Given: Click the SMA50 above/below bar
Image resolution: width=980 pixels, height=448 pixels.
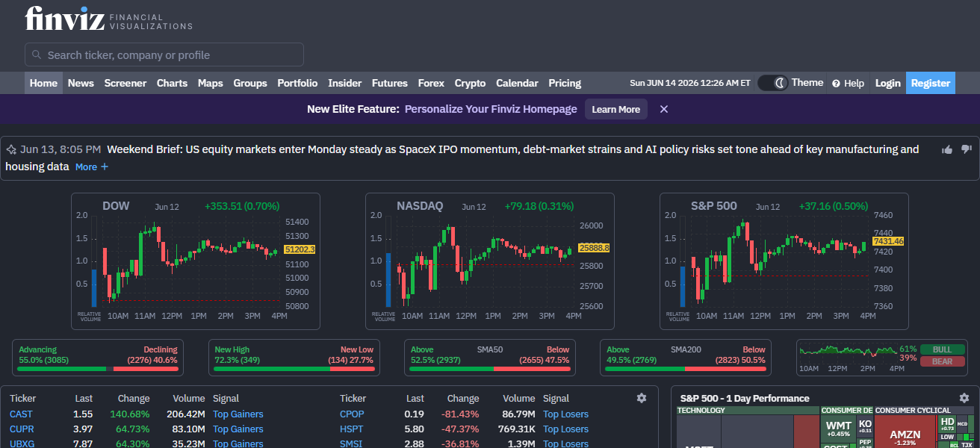Looking at the screenshot, I should click(489, 358).
